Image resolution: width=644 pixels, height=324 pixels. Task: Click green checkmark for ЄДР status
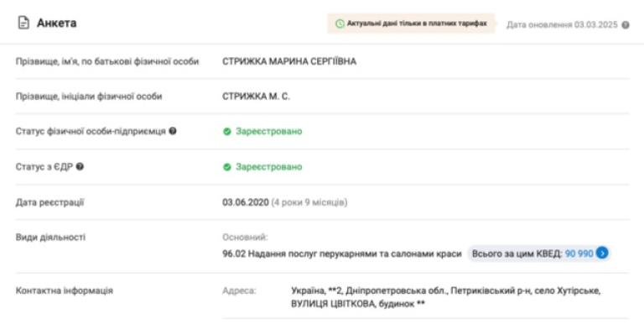pos(227,167)
